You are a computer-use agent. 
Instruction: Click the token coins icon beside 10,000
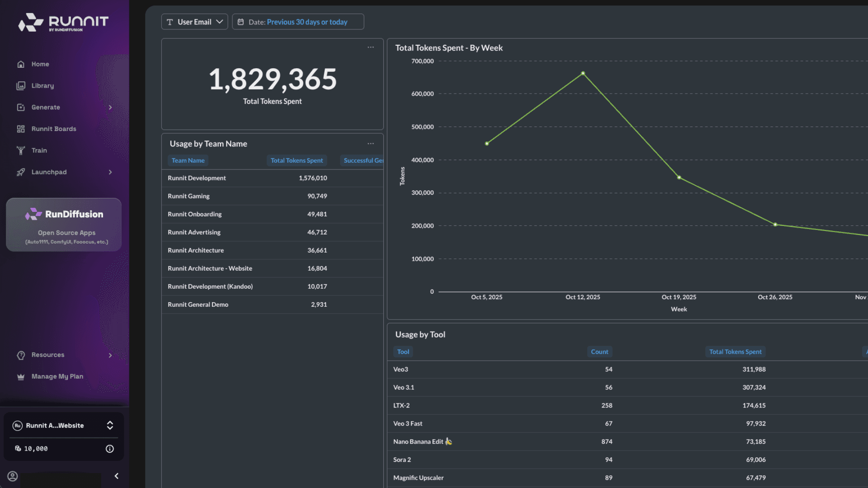coord(18,449)
